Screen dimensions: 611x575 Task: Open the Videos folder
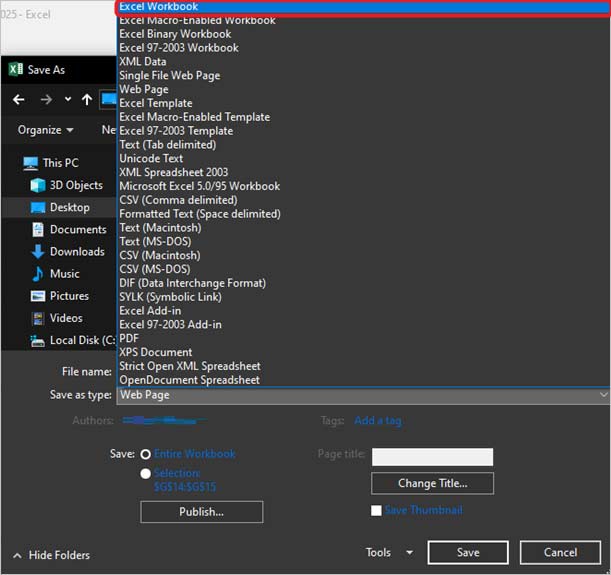tap(66, 318)
